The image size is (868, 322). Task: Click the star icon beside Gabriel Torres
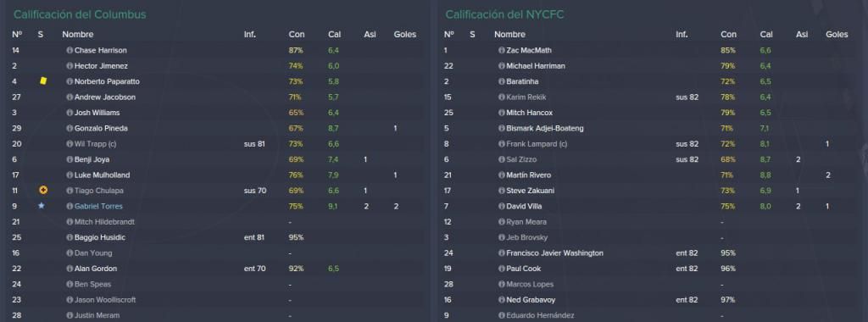click(41, 206)
